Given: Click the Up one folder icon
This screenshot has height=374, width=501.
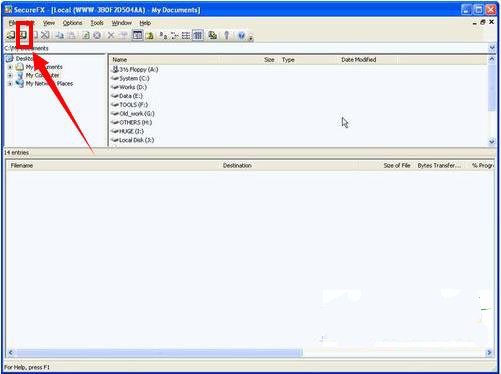Looking at the screenshot, I should (150, 35).
